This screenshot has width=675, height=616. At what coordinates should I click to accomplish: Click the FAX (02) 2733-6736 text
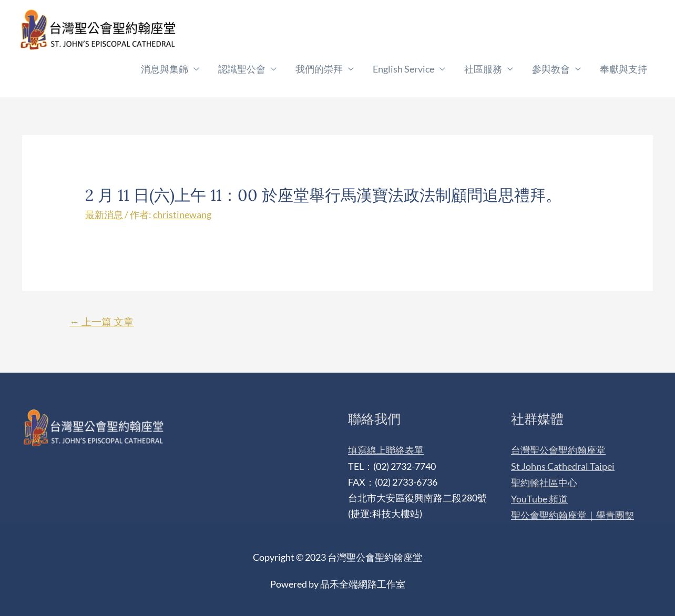393,482
